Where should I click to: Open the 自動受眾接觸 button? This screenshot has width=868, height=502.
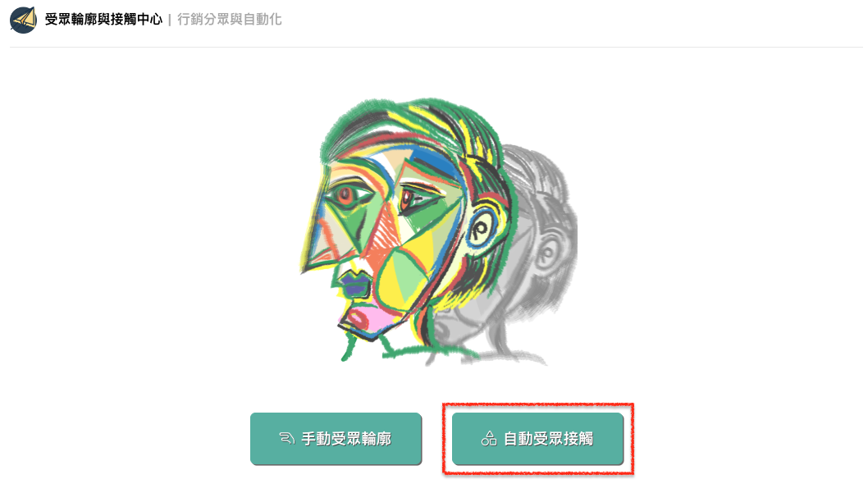tap(537, 439)
